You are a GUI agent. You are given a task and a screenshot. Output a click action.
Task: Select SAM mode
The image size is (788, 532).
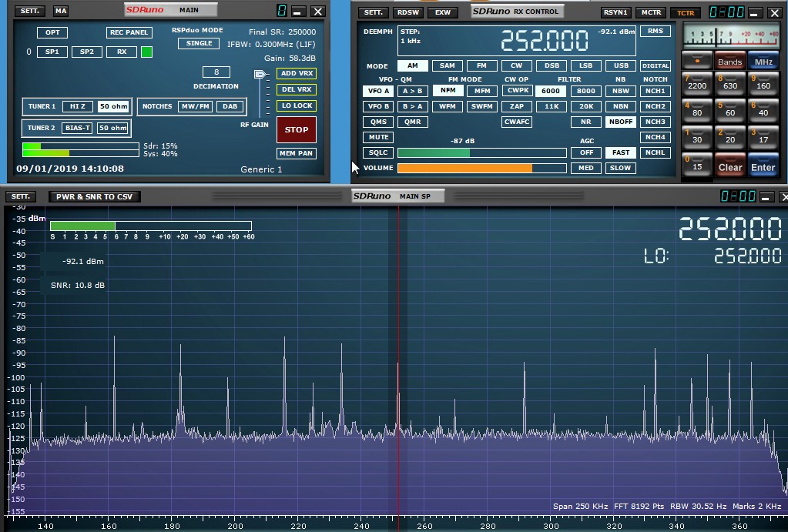(x=447, y=65)
